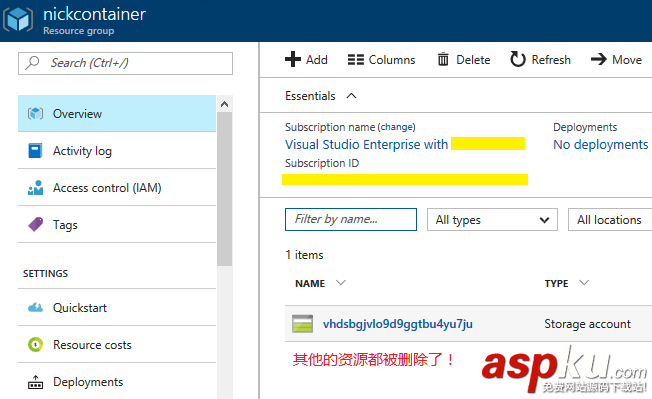
Task: Click the Deployments label in Essentials
Action: [585, 127]
